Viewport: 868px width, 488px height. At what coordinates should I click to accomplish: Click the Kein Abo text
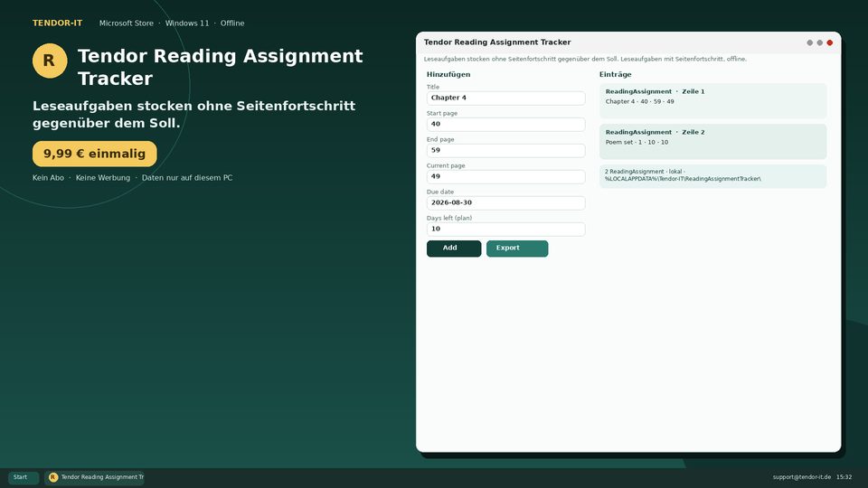[x=48, y=178]
